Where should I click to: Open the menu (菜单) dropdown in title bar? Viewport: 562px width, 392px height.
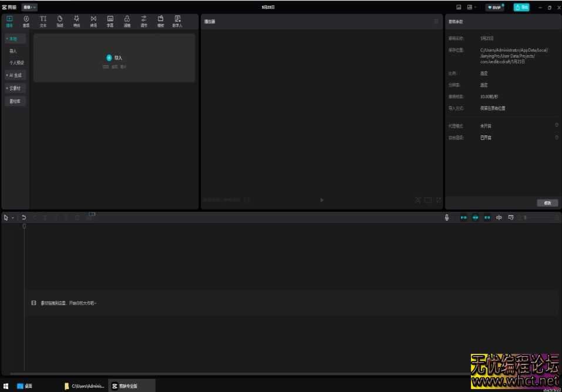pyautogui.click(x=29, y=7)
